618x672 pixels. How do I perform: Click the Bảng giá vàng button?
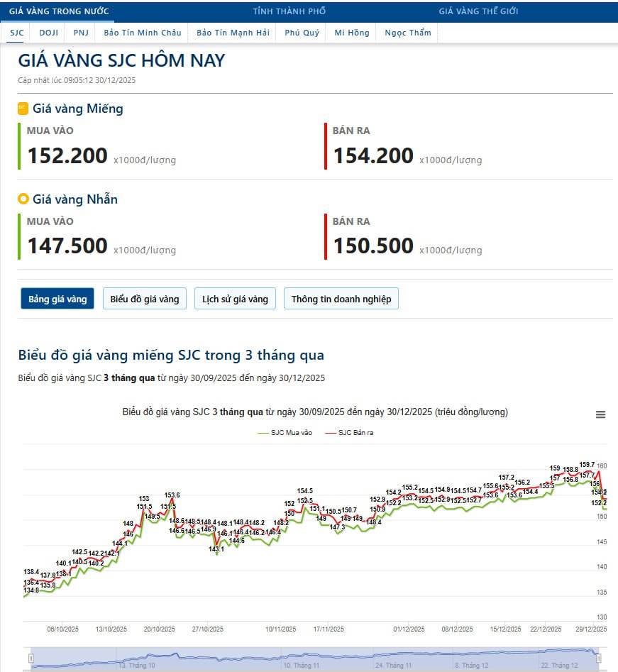[x=57, y=299]
